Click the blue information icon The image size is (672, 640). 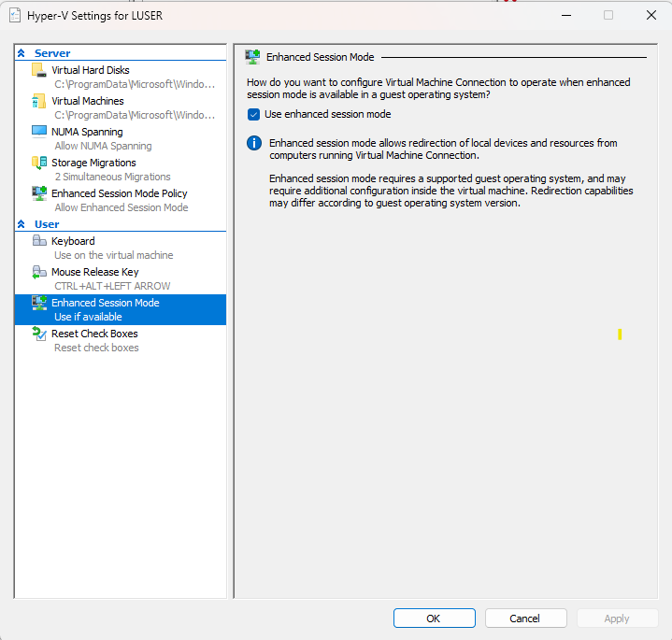[254, 143]
